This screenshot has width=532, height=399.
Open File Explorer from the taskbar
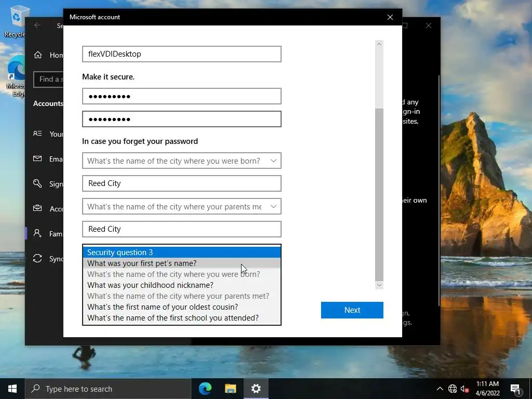coord(230,389)
